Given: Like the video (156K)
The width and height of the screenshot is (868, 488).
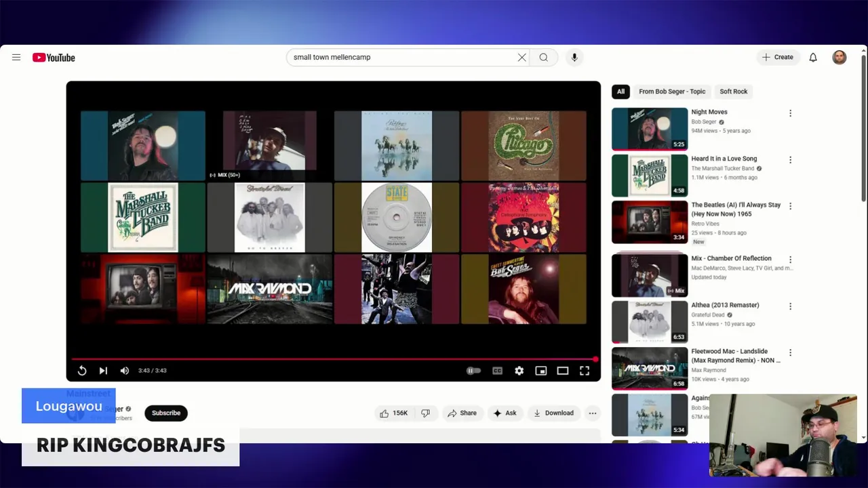Looking at the screenshot, I should (x=394, y=413).
